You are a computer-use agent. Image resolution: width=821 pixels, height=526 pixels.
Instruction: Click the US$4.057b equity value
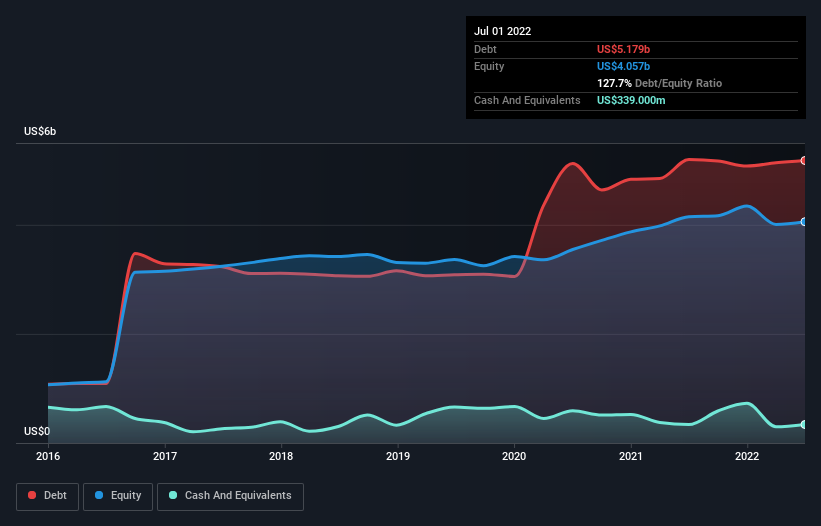tap(624, 66)
